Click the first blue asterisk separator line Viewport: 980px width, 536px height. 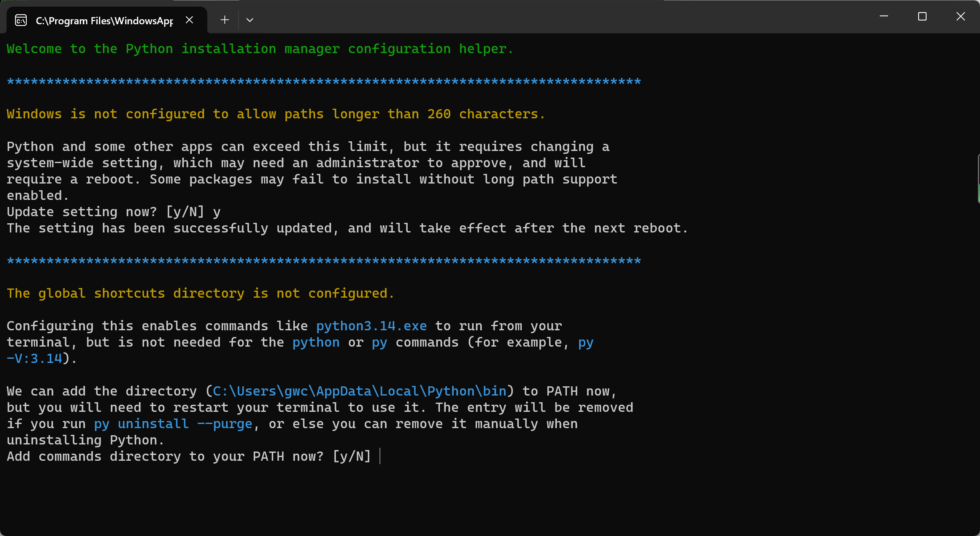coord(324,82)
